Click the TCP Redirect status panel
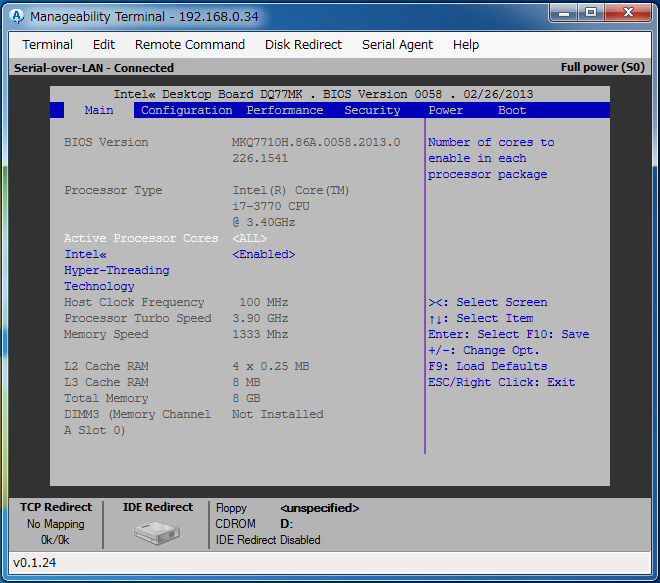The height and width of the screenshot is (583, 660). click(x=56, y=523)
